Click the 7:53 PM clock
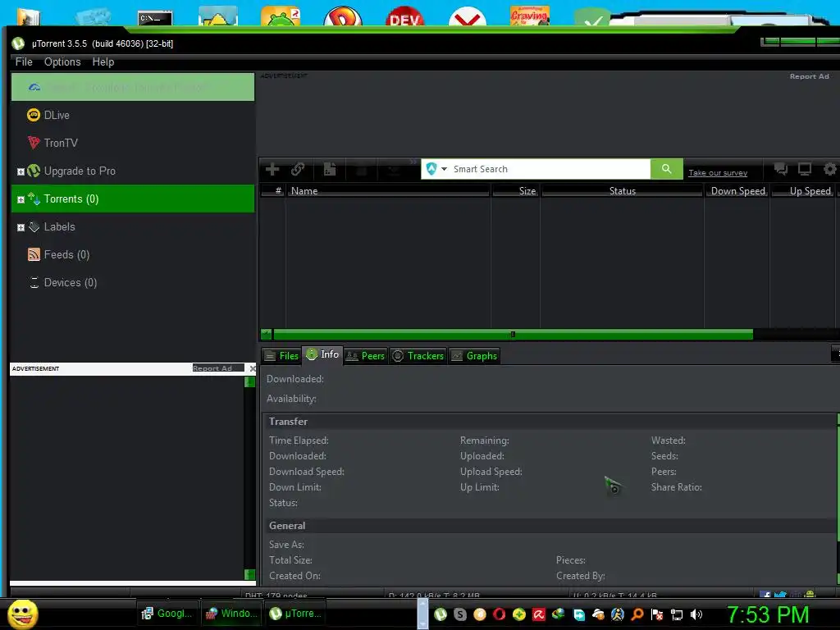 point(767,614)
